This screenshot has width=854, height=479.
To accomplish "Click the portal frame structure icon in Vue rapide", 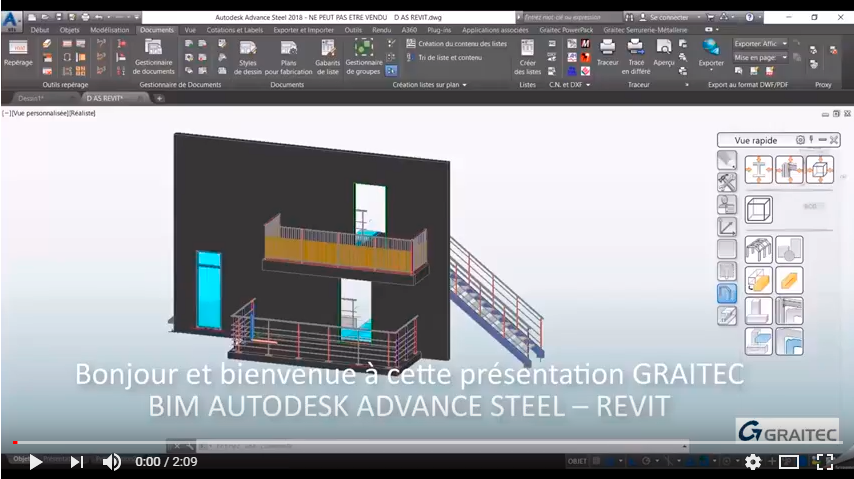I will (x=758, y=250).
